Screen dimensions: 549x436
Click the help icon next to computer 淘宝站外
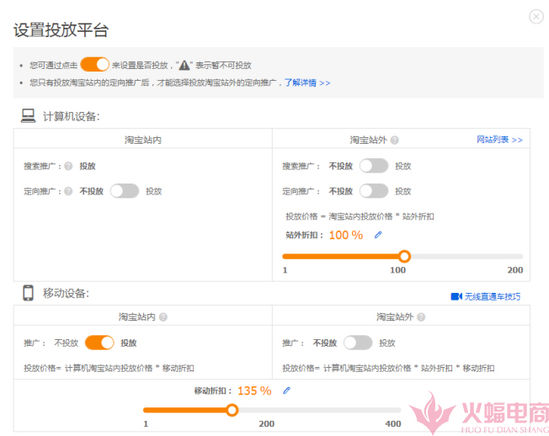[395, 140]
